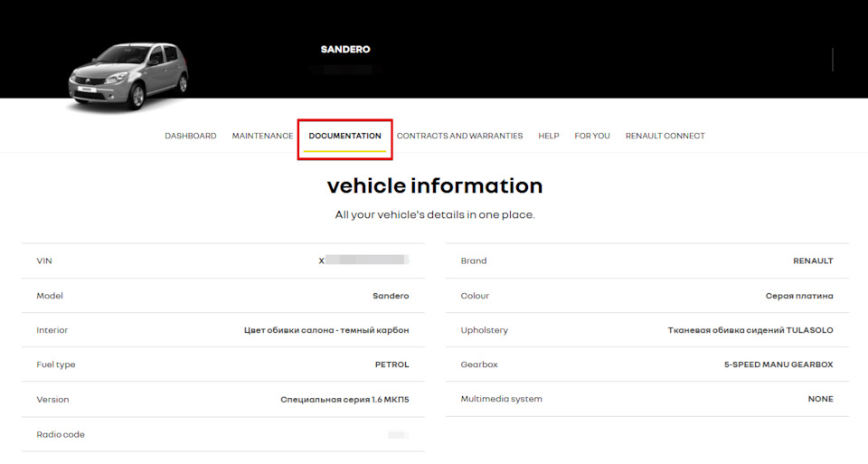The width and height of the screenshot is (868, 464).
Task: Click 'Цвет обивки салона - темный карбон' value
Action: coord(326,330)
